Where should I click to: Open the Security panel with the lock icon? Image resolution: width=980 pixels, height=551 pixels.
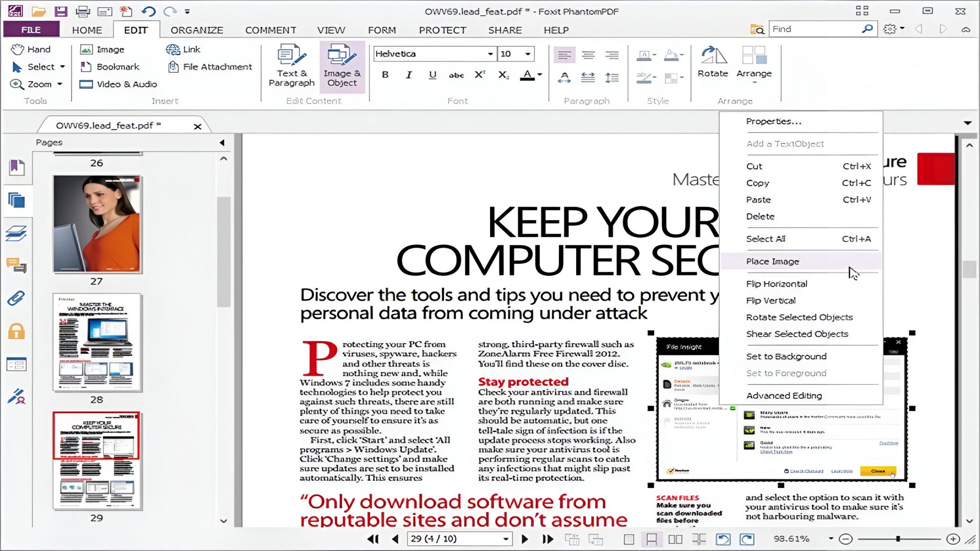point(17,331)
